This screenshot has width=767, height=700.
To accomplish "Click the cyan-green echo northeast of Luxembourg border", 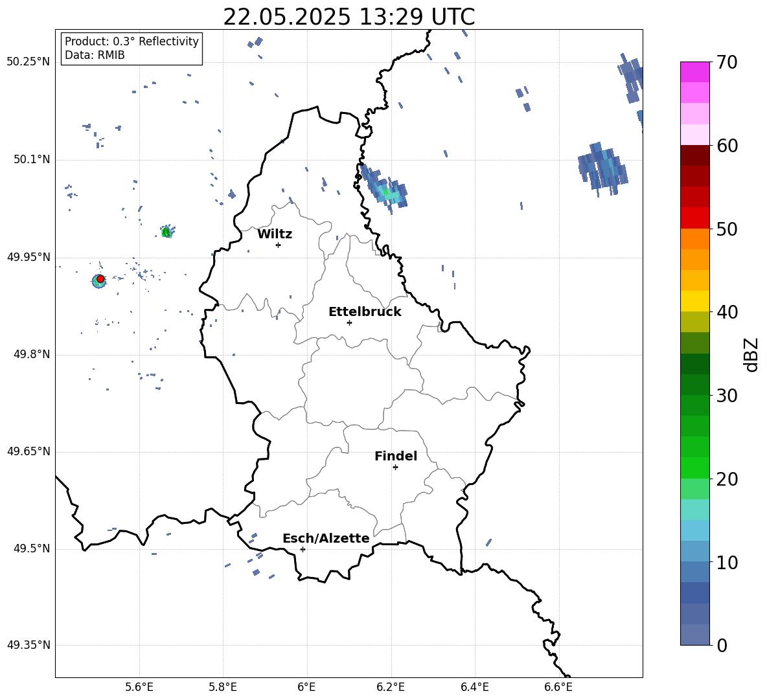I will click(385, 189).
